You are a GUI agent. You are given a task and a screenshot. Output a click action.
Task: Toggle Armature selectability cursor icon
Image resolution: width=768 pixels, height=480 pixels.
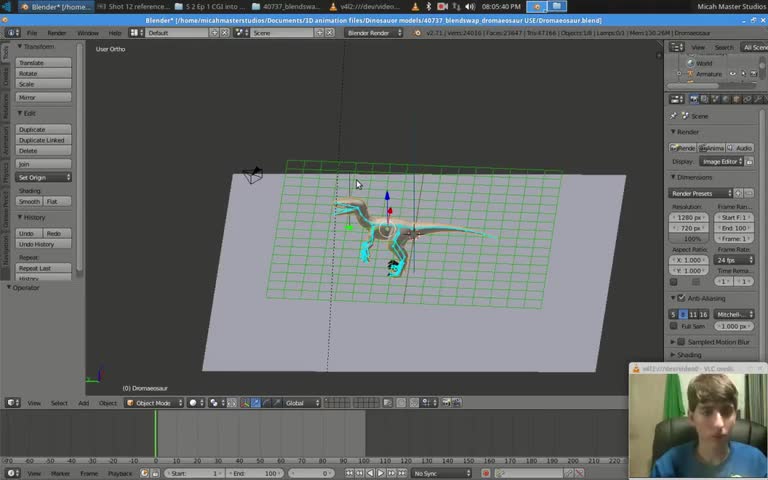click(x=744, y=74)
